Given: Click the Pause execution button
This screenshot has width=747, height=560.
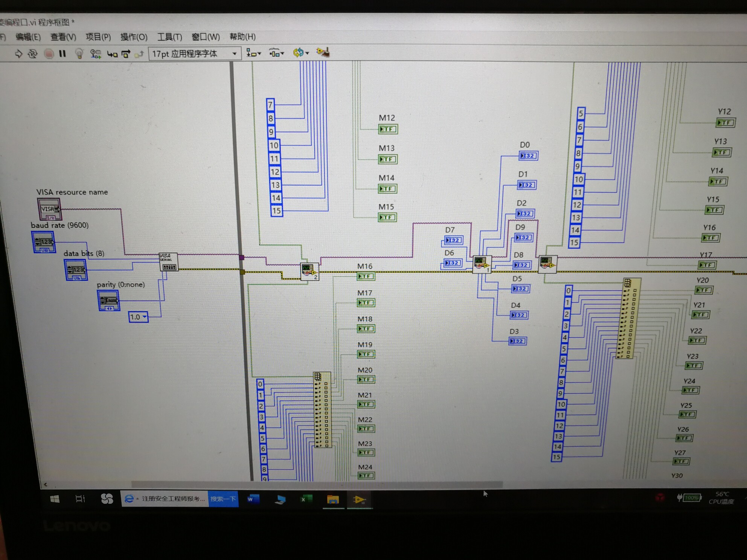Looking at the screenshot, I should [x=63, y=54].
